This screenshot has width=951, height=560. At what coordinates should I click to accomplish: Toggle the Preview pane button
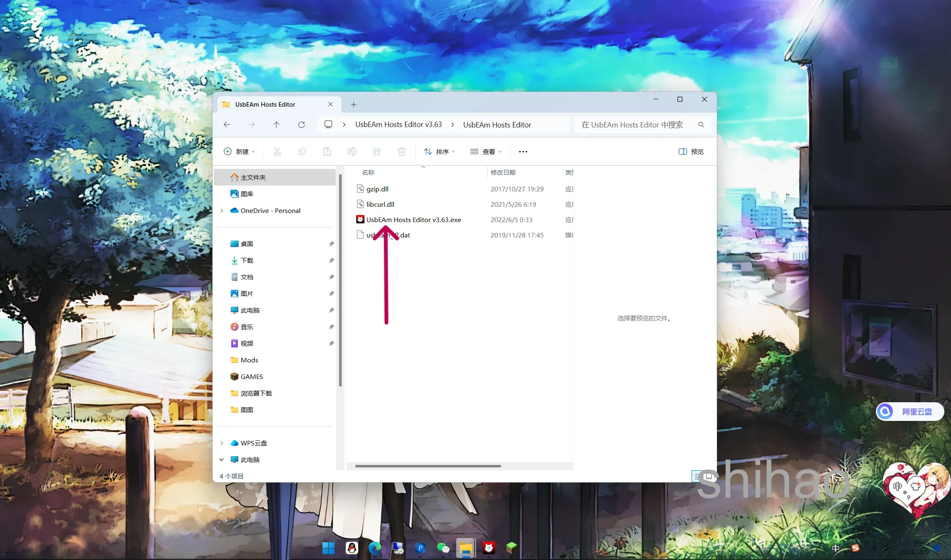pyautogui.click(x=691, y=152)
